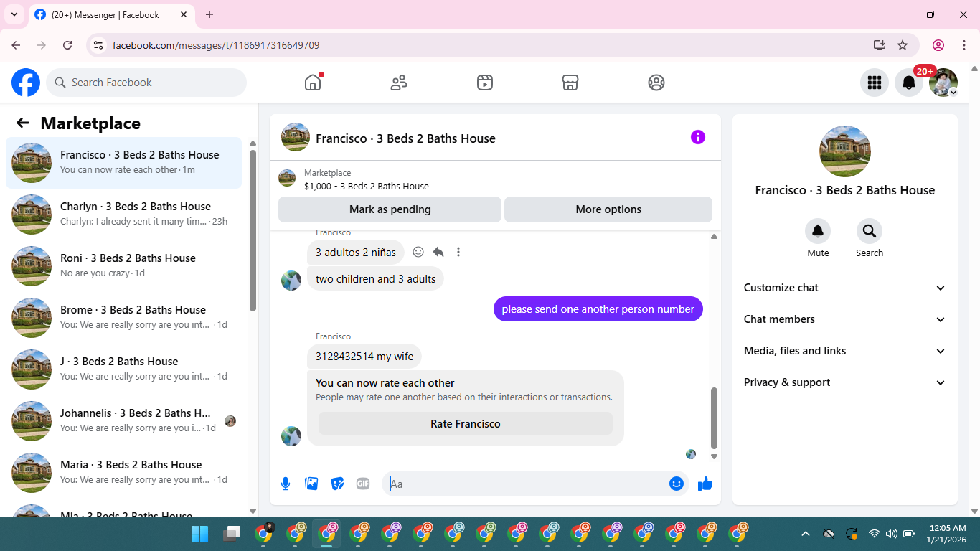Open the notifications bell
Image resolution: width=980 pixels, height=551 pixels.
click(x=909, y=83)
